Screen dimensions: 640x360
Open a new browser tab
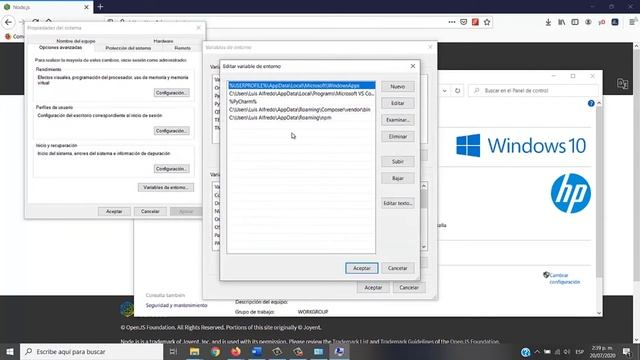pos(100,7)
